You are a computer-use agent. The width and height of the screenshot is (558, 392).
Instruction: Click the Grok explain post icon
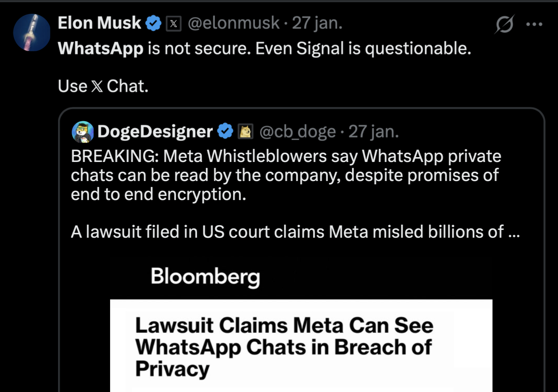(x=504, y=24)
